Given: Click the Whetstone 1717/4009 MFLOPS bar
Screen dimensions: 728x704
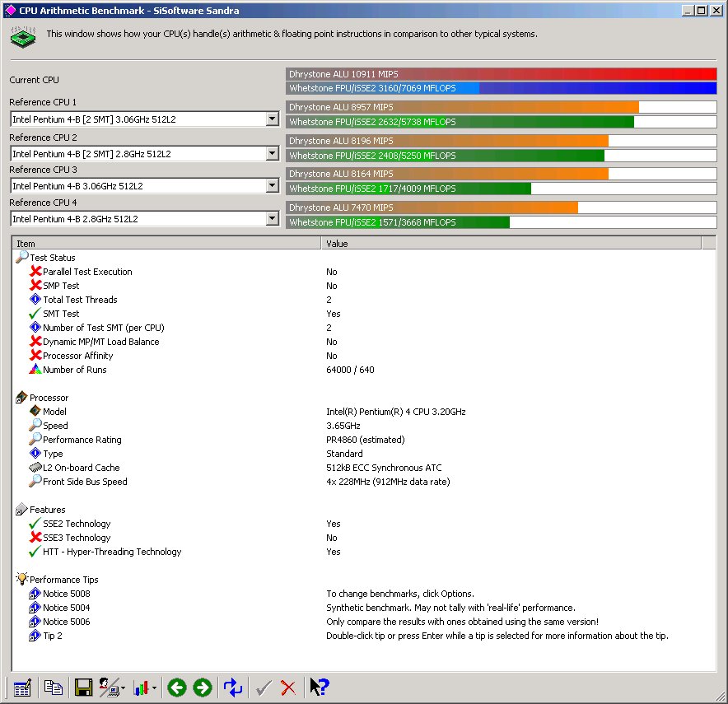Looking at the screenshot, I should (x=502, y=189).
